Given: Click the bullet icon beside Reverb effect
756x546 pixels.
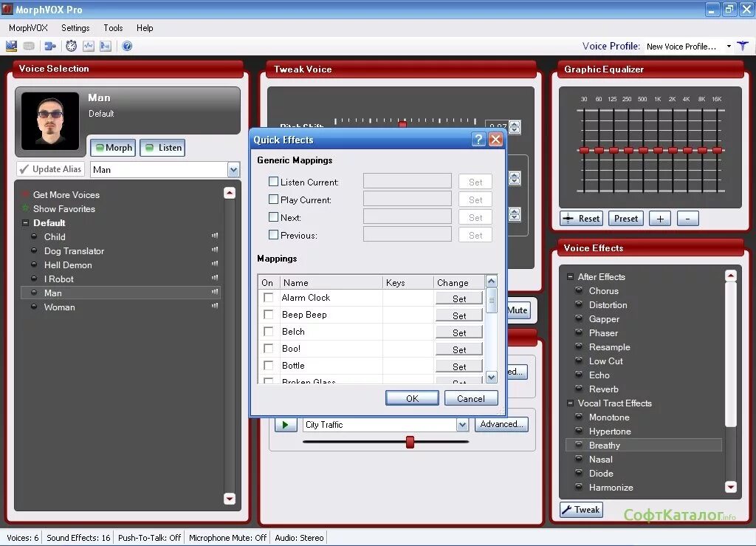Looking at the screenshot, I should tap(579, 389).
